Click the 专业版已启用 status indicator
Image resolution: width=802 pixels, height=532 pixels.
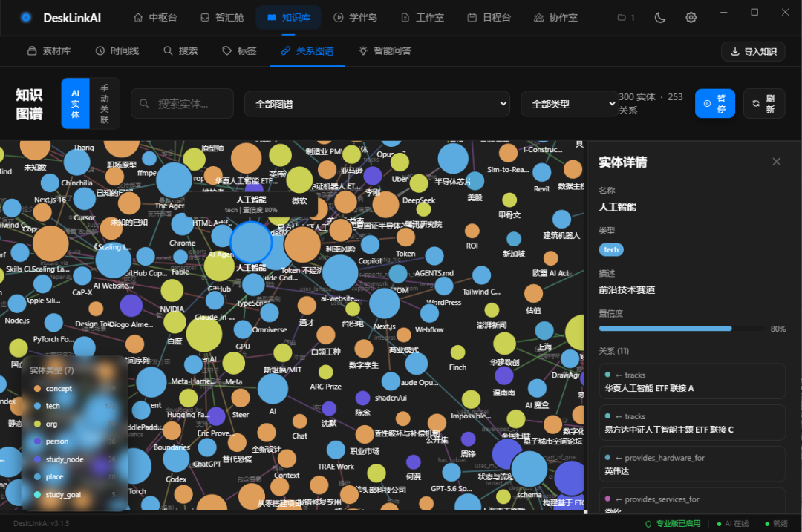673,523
